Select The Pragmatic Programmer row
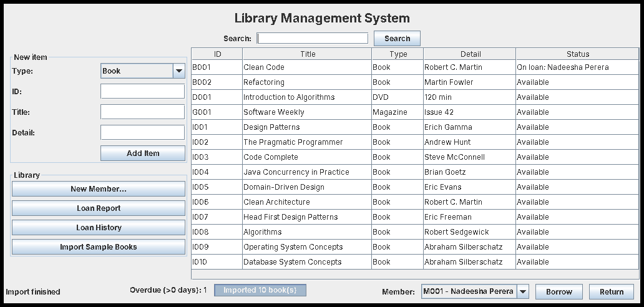 pos(415,142)
